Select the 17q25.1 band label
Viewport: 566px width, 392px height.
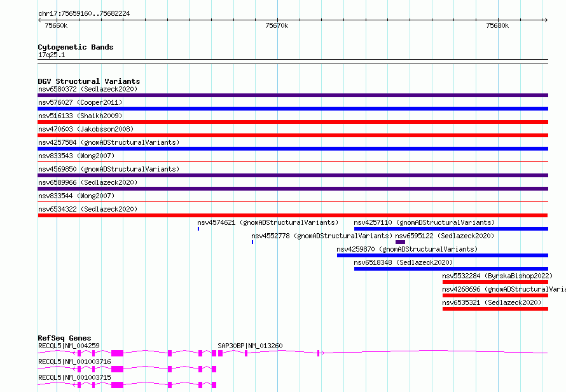(x=52, y=55)
